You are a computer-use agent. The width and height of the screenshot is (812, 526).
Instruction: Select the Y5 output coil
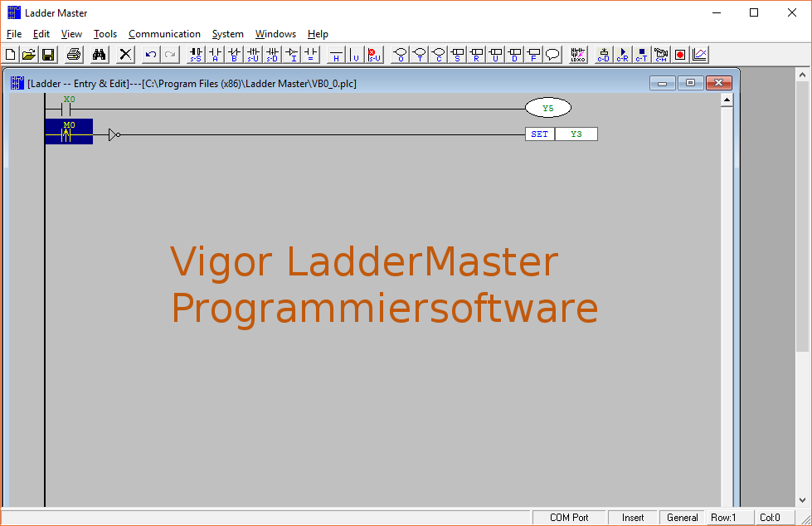pyautogui.click(x=548, y=108)
